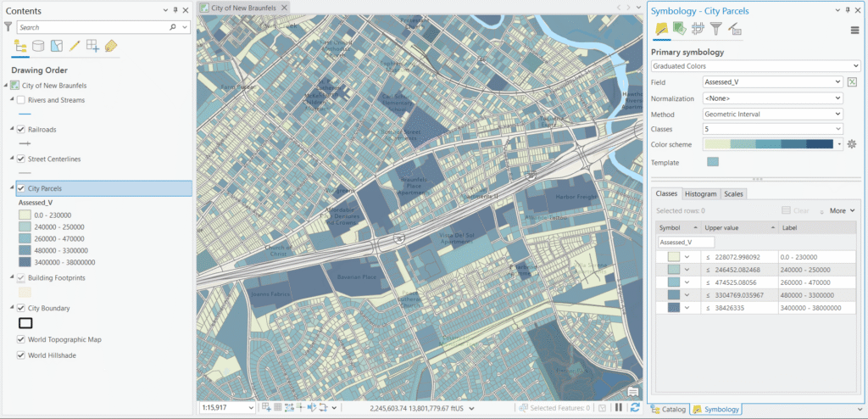Click the Symbology panel hamburger menu
This screenshot has width=868, height=419.
[x=854, y=30]
